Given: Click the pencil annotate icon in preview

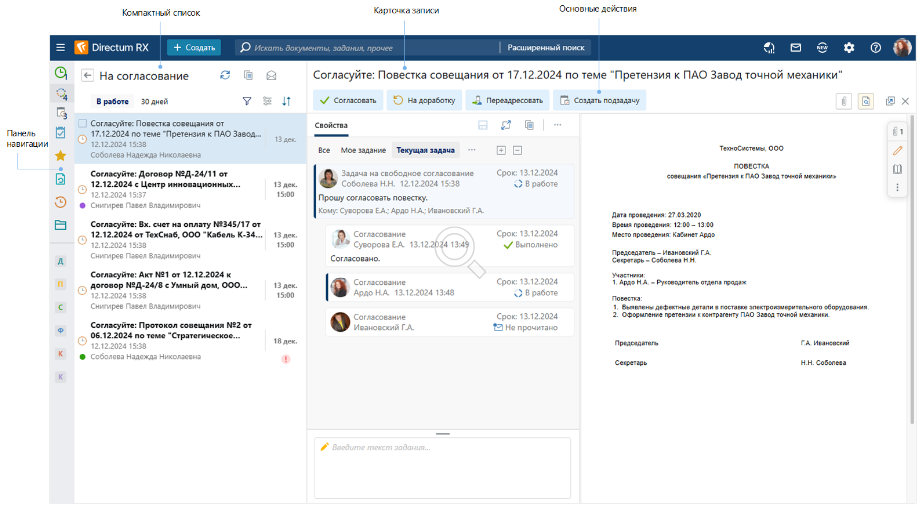Looking at the screenshot, I should coord(897,150).
